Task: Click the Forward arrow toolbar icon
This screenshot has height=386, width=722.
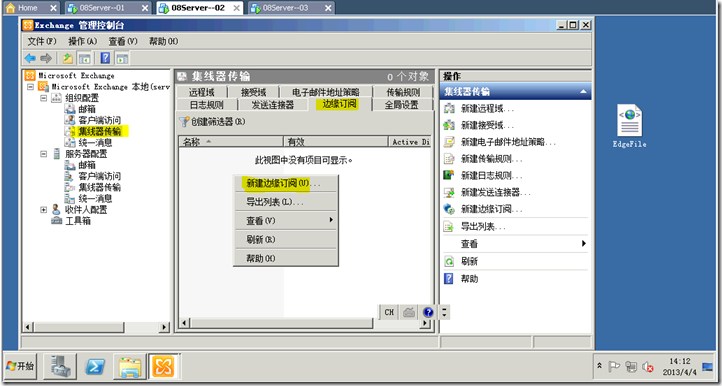Action: pyautogui.click(x=46, y=58)
